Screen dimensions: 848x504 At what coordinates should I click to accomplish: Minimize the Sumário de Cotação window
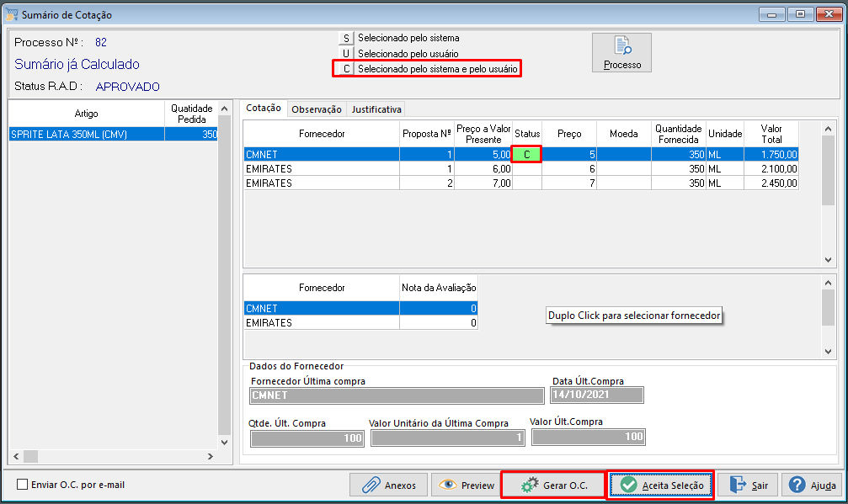click(x=771, y=14)
